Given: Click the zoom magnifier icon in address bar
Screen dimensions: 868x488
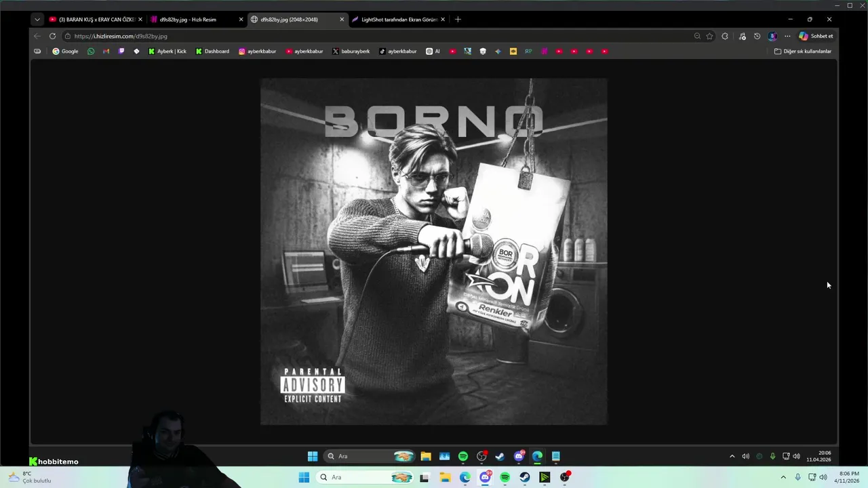Looking at the screenshot, I should pos(697,36).
